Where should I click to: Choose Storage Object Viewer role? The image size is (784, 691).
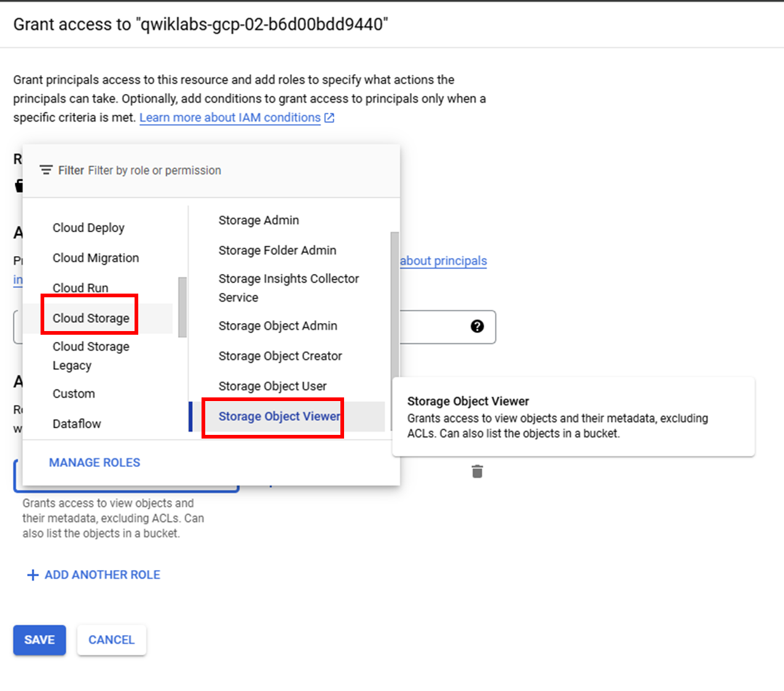pyautogui.click(x=279, y=416)
